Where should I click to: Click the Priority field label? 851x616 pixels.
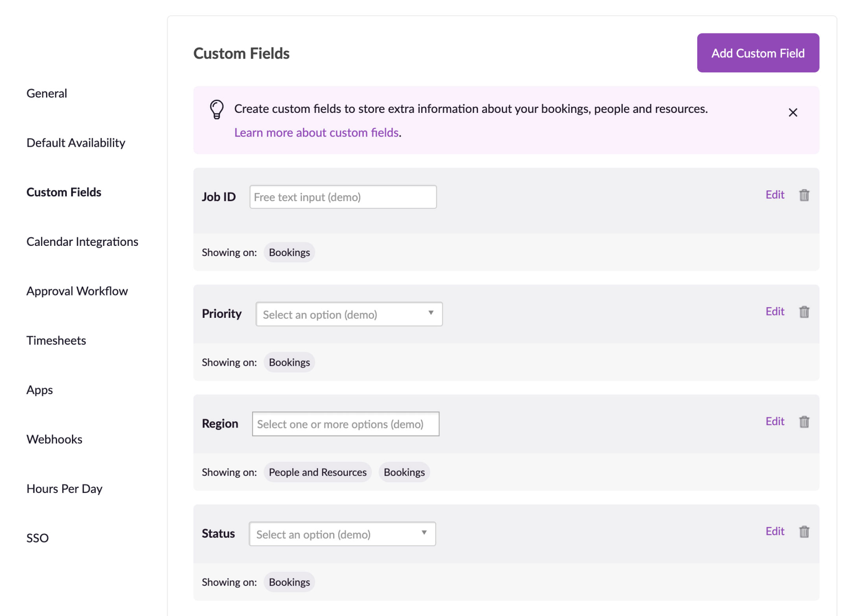(222, 314)
